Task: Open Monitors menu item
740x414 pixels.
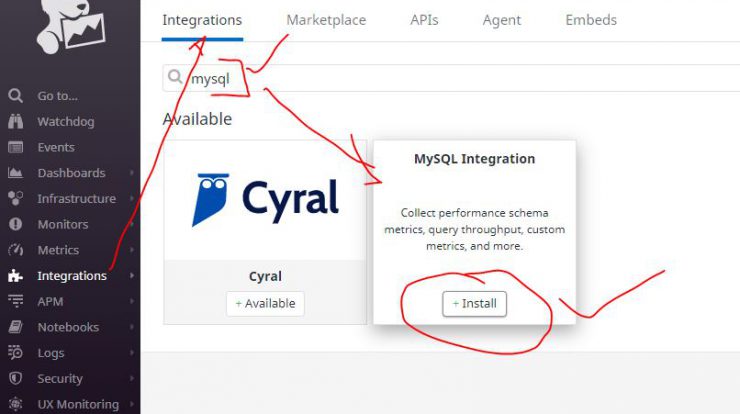Action: point(63,224)
